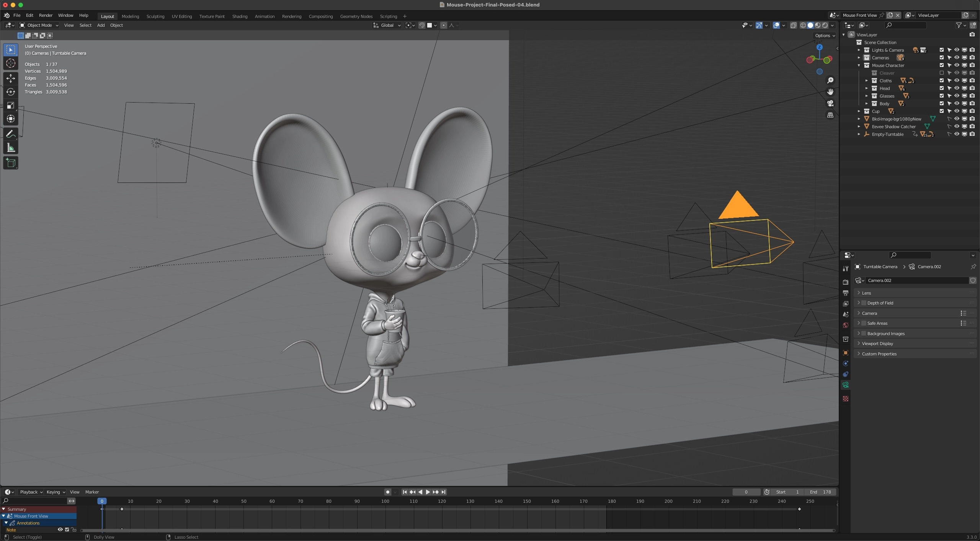The width and height of the screenshot is (980, 541).
Task: Pick the Measure ruler tool
Action: pos(11,148)
